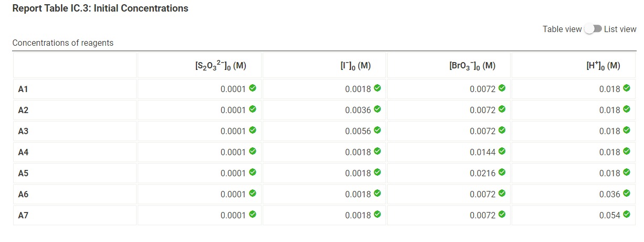This screenshot has width=644, height=242.
Task: Click the value 0.0216 in row A5
Action: (482, 174)
